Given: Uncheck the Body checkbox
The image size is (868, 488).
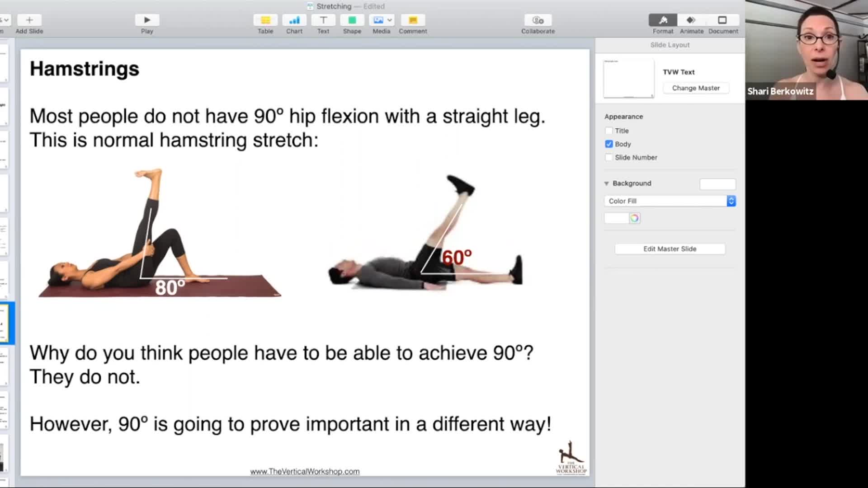Looking at the screenshot, I should tap(609, 144).
